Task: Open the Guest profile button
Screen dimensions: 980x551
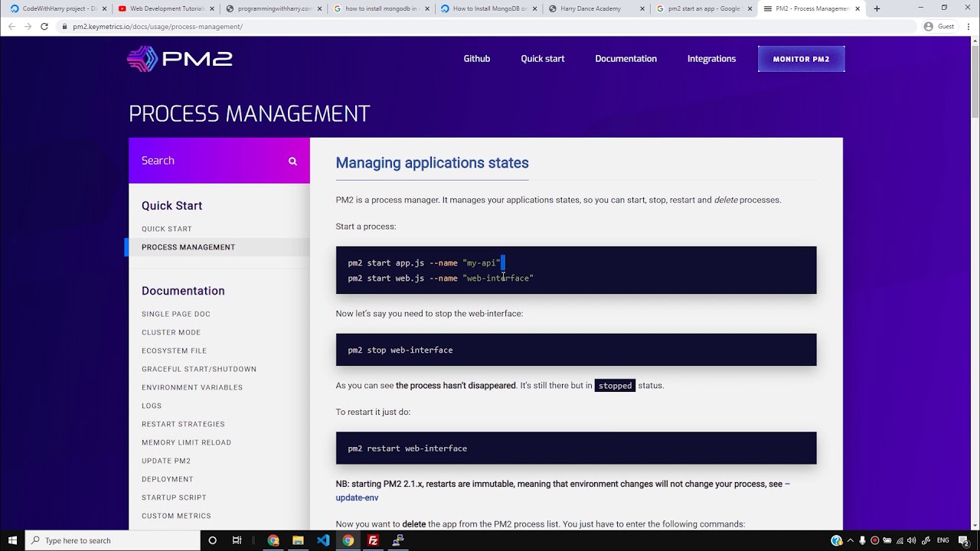Action: pyautogui.click(x=939, y=26)
